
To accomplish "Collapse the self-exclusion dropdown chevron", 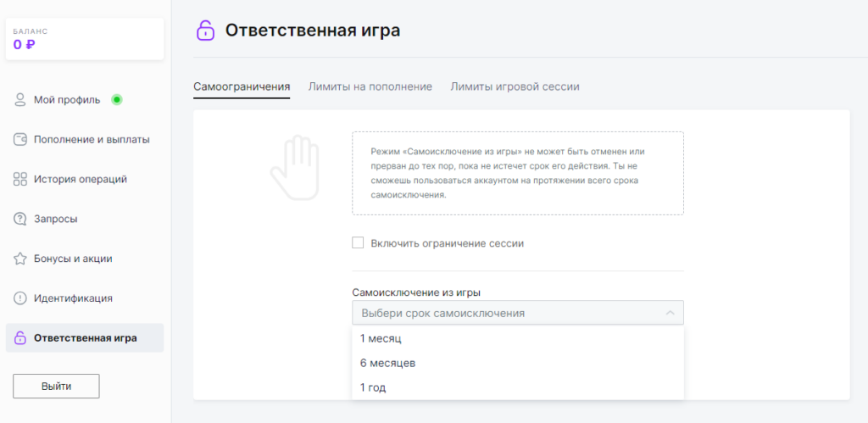I will coord(670,313).
